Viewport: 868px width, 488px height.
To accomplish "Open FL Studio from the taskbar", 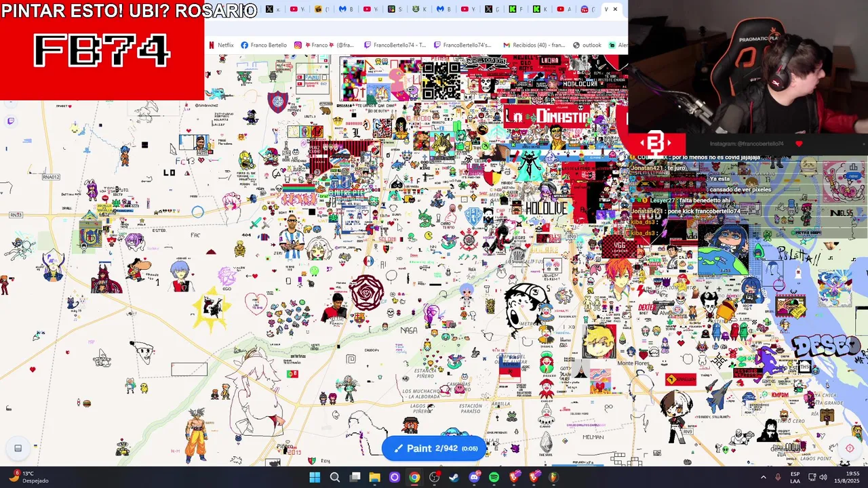I will pyautogui.click(x=553, y=477).
